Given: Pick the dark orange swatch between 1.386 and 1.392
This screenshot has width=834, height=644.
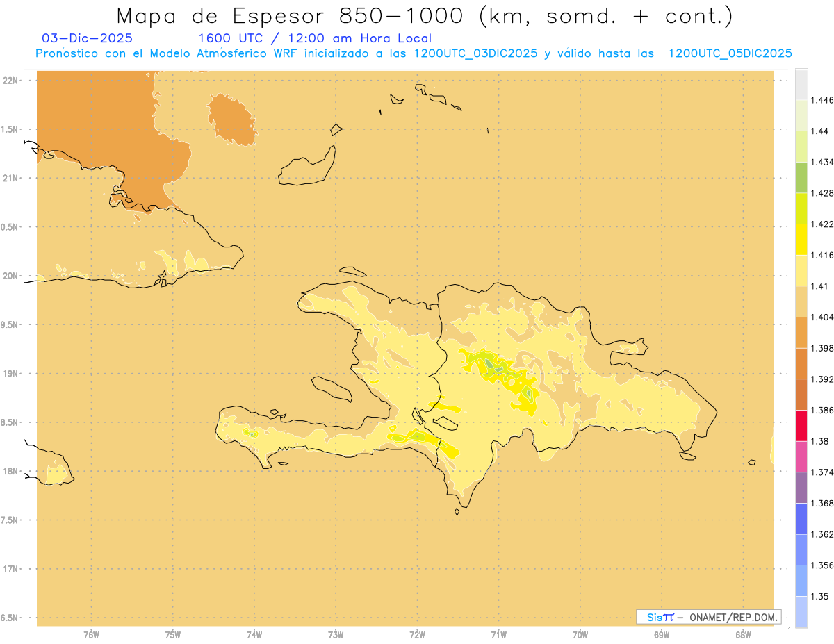Looking at the screenshot, I should pyautogui.click(x=801, y=395).
